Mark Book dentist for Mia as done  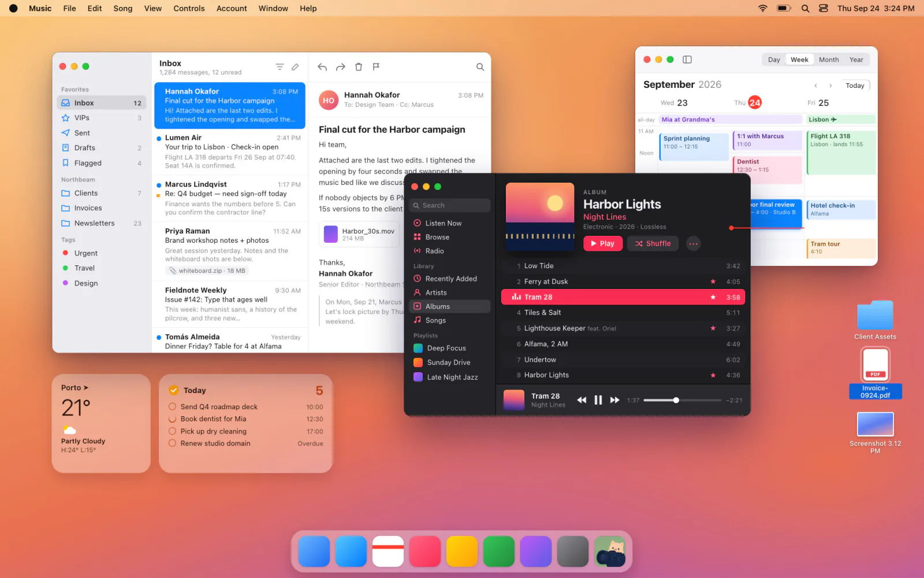[x=173, y=419]
